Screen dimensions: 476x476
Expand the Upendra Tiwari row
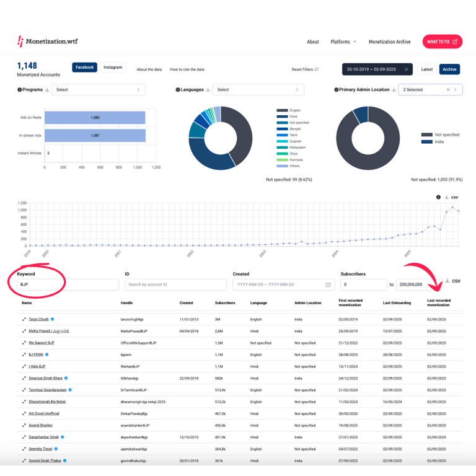pos(24,449)
